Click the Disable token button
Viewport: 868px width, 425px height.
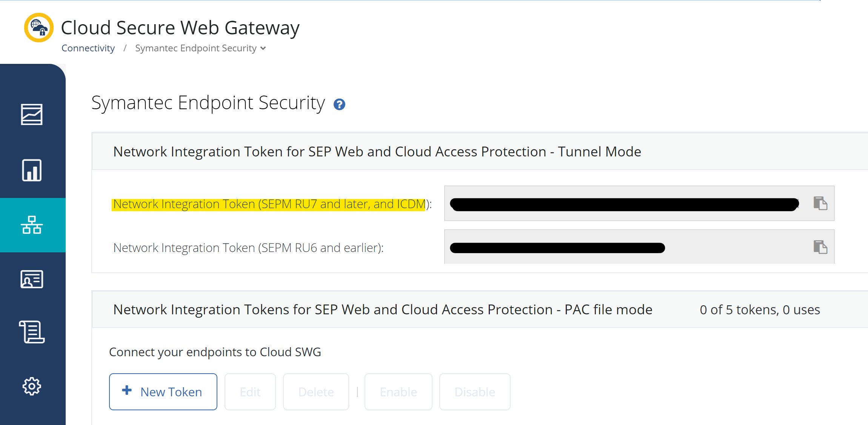475,392
